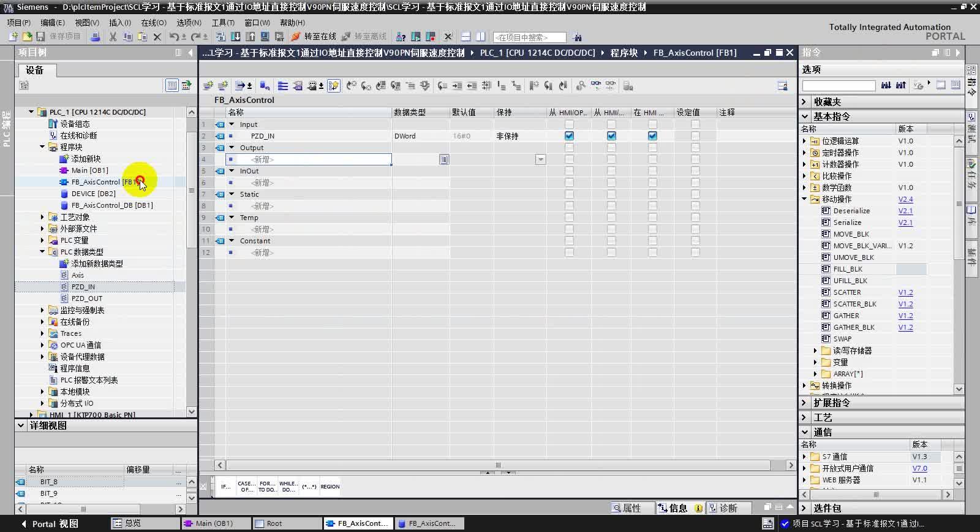Click the monitoring glasses icon in the editor toolbar
Image resolution: width=980 pixels, height=532 pixels.
(x=595, y=86)
